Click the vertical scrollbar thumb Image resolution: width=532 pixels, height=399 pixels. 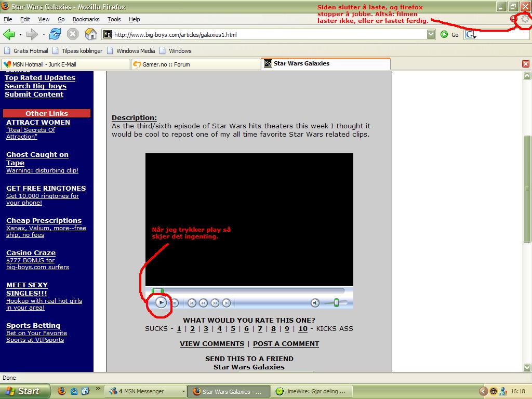527,189
